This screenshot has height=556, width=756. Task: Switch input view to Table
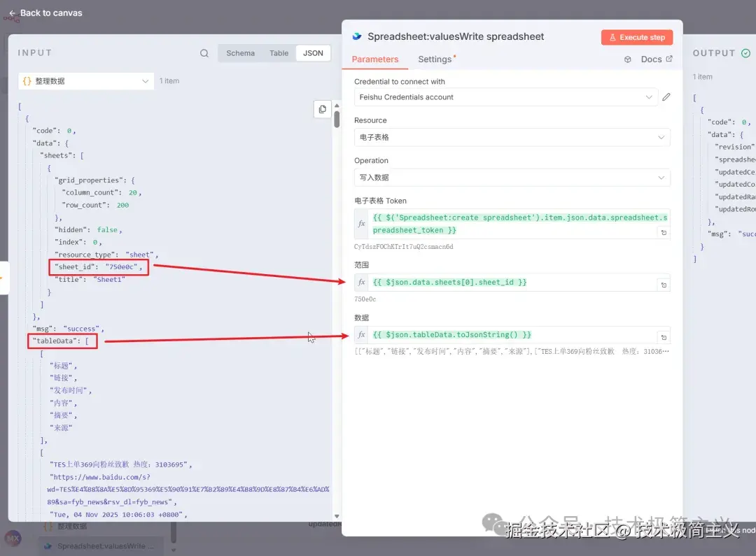[x=279, y=53]
